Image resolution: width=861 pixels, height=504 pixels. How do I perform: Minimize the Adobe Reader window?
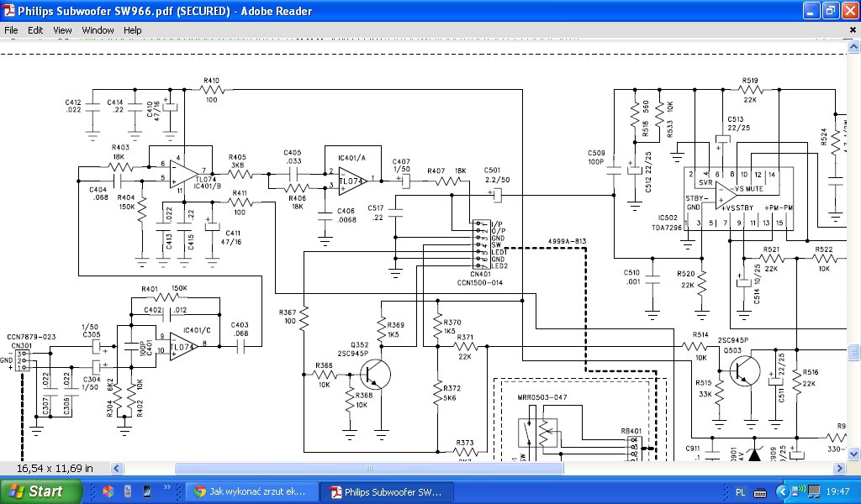(811, 10)
